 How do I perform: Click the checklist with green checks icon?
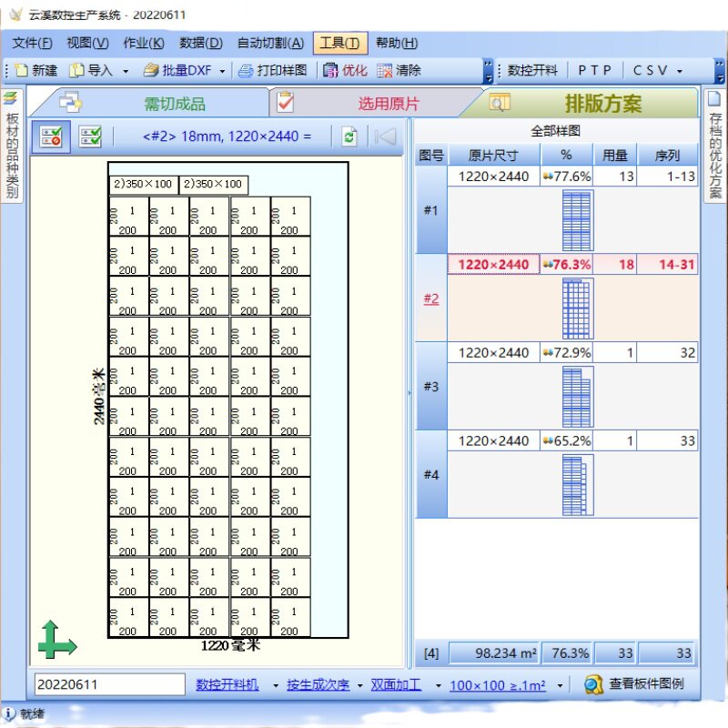90,136
